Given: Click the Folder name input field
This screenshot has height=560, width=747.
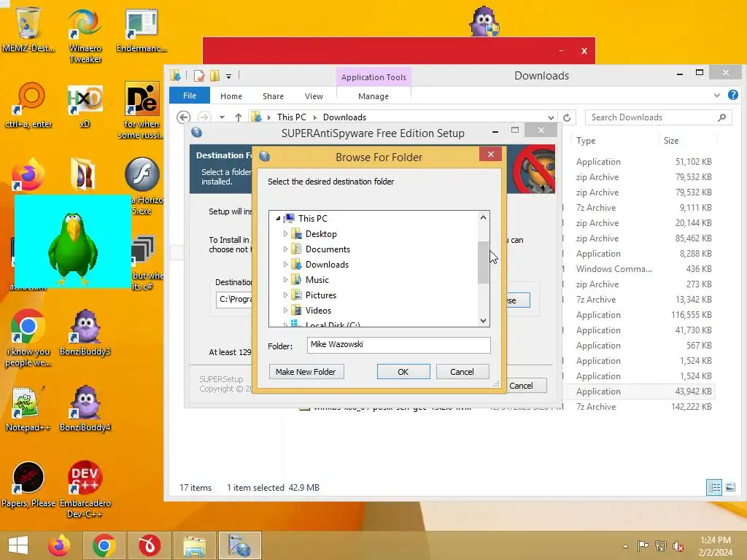Looking at the screenshot, I should pyautogui.click(x=399, y=345).
